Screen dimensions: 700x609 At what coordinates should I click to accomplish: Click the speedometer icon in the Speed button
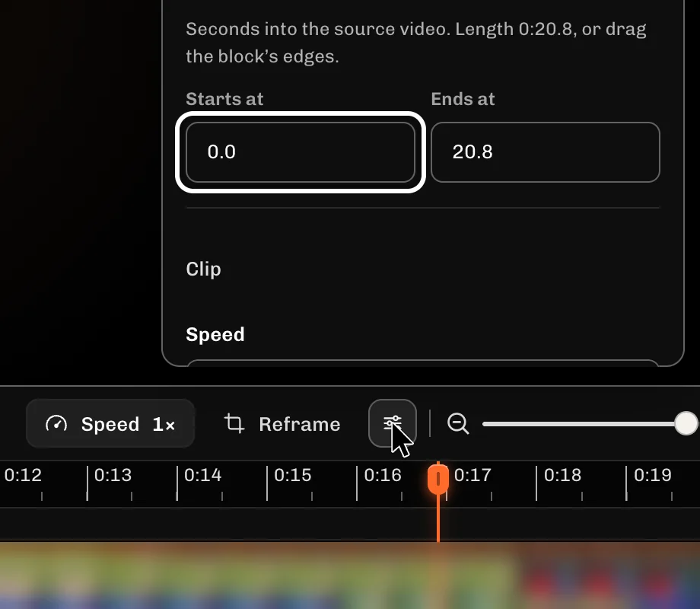[x=56, y=423]
